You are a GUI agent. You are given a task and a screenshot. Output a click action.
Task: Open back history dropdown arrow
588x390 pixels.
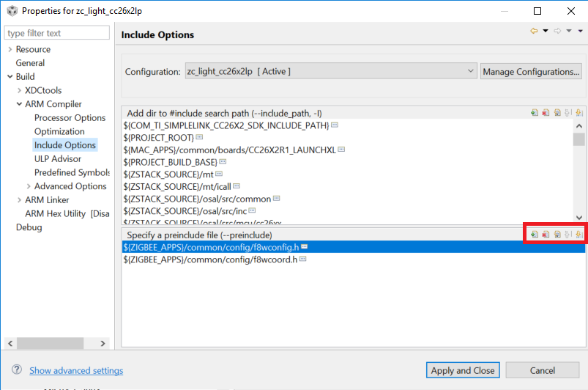coord(546,31)
